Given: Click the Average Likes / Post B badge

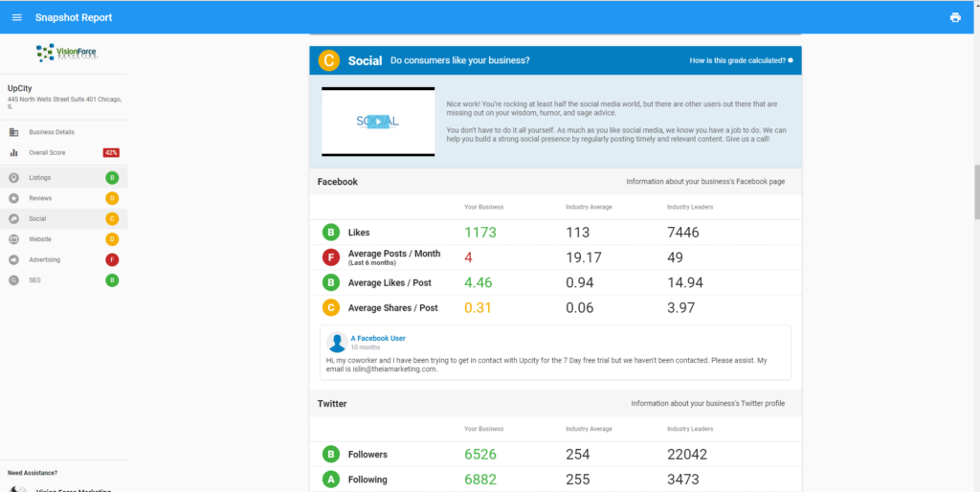Looking at the screenshot, I should click(330, 282).
